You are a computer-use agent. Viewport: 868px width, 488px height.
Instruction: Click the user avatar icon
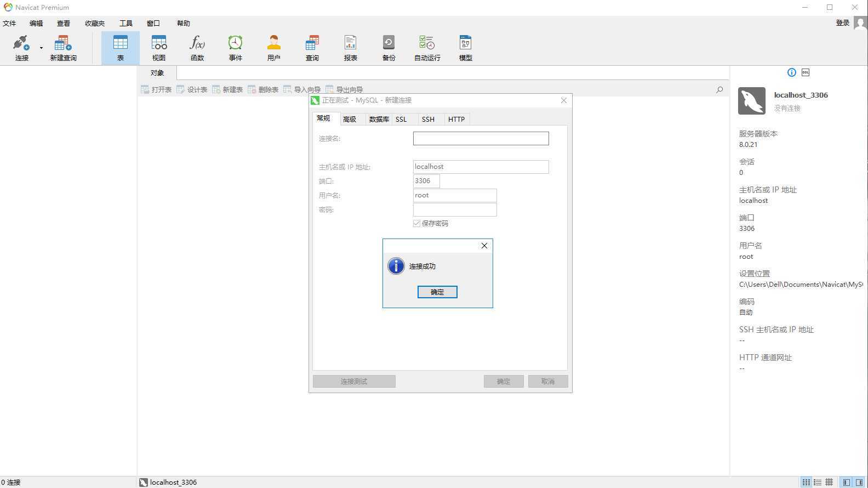pos(860,23)
